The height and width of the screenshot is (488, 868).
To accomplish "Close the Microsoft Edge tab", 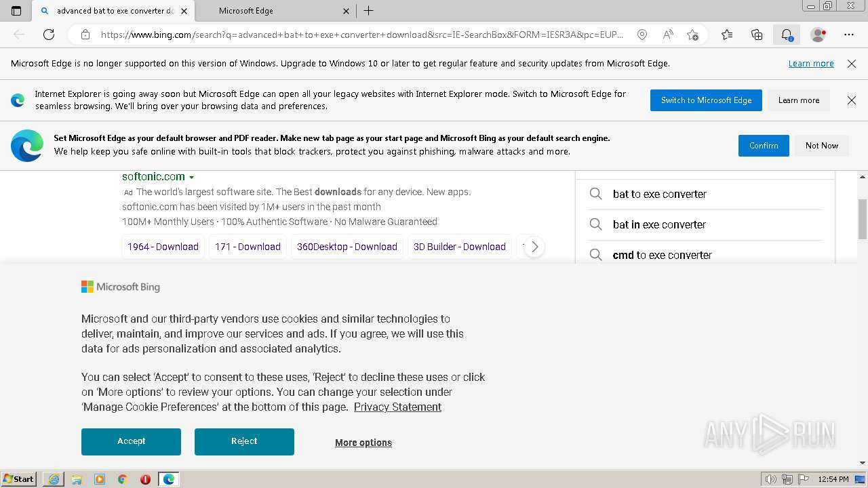I will point(346,11).
